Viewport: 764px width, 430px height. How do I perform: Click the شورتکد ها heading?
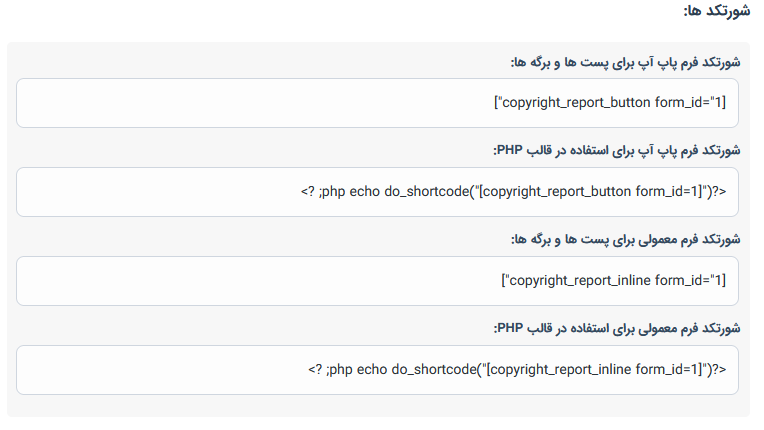point(716,11)
